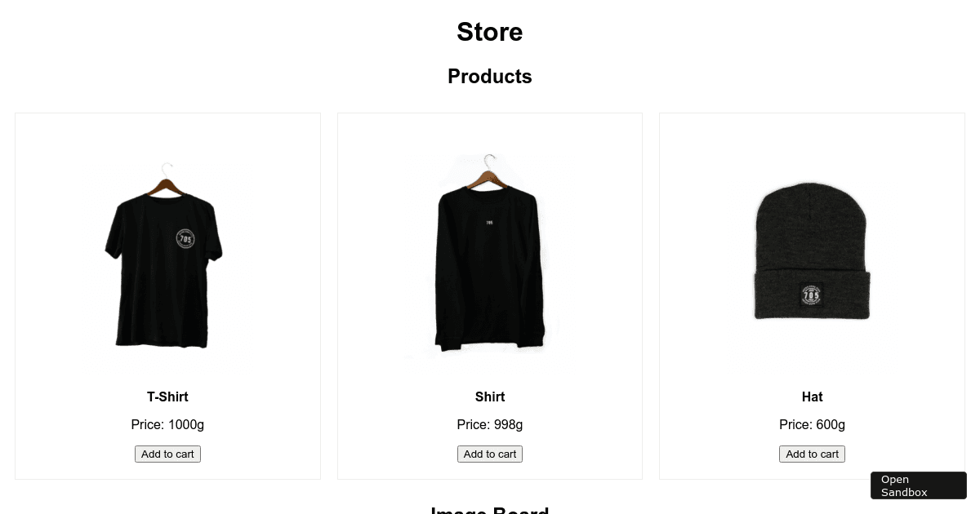Select the T-Shirt product name

tap(167, 397)
